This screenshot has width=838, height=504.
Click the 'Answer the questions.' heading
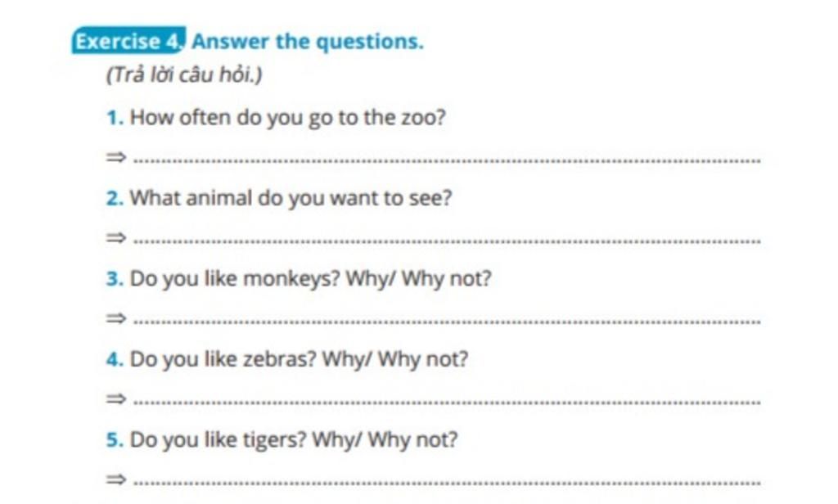coord(309,41)
